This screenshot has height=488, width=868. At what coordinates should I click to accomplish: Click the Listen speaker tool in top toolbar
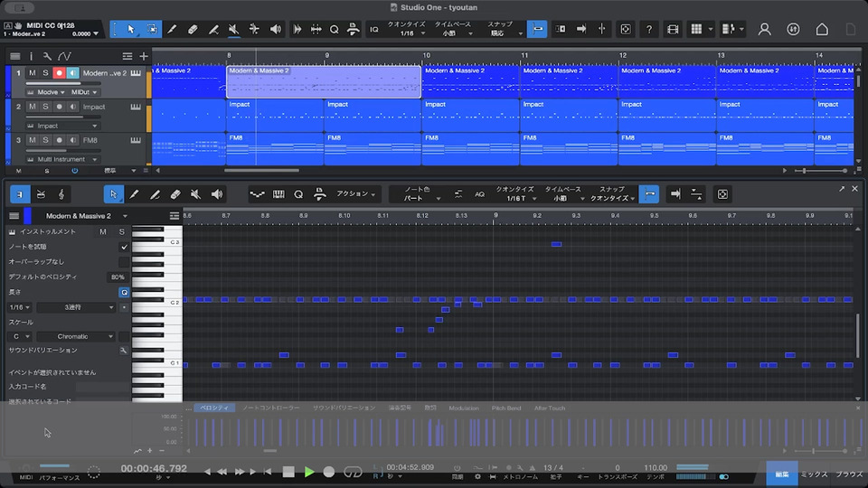pyautogui.click(x=275, y=29)
